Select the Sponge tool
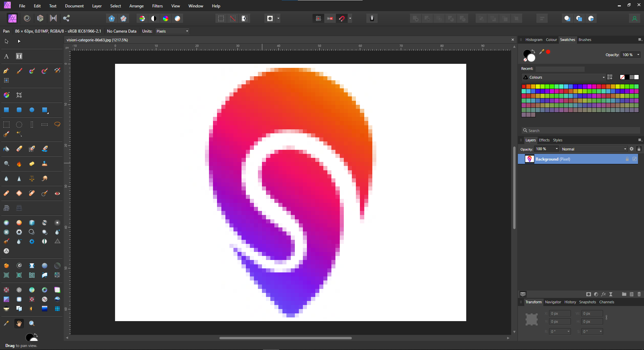This screenshot has height=350, width=644. 32,164
